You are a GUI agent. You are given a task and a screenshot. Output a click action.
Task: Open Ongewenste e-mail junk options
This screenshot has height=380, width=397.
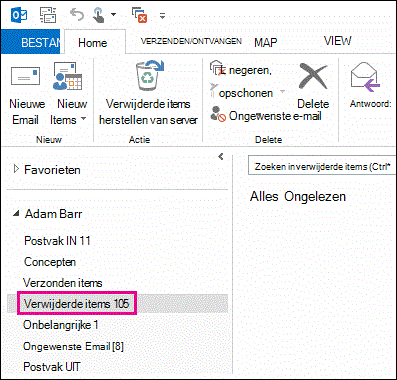(266, 115)
